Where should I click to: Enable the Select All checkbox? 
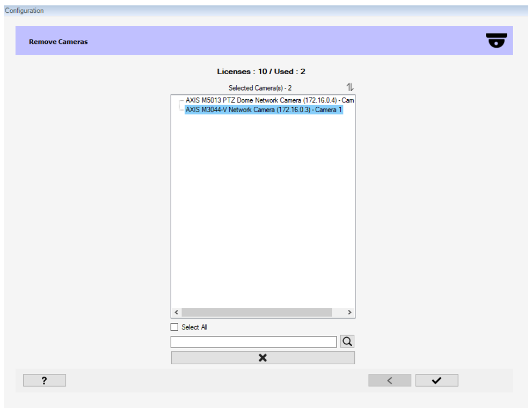coord(174,327)
